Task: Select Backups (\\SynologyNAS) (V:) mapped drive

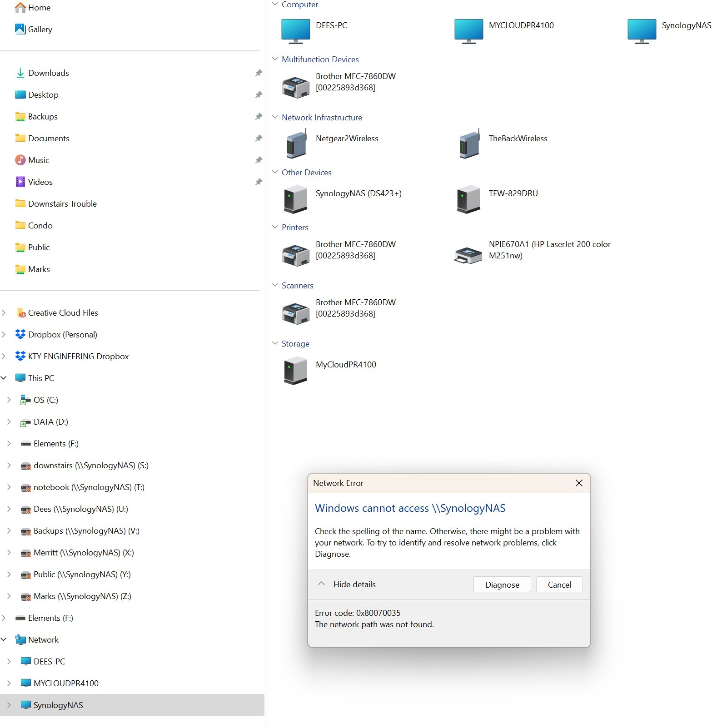Action: tap(80, 530)
